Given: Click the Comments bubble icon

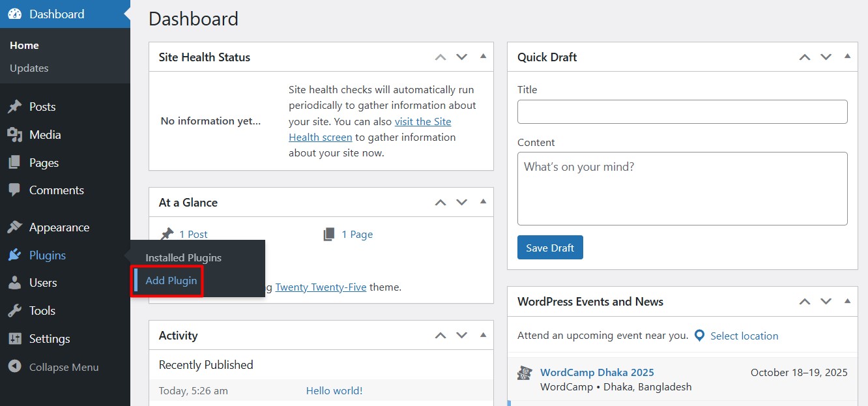Looking at the screenshot, I should coord(14,190).
